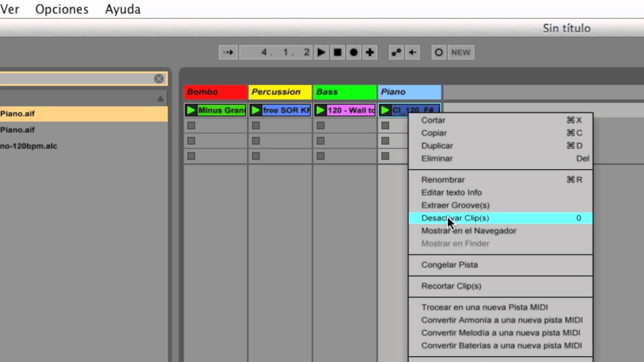Arm the Arrangement Record circle button
644x362 pixels.
point(354,52)
